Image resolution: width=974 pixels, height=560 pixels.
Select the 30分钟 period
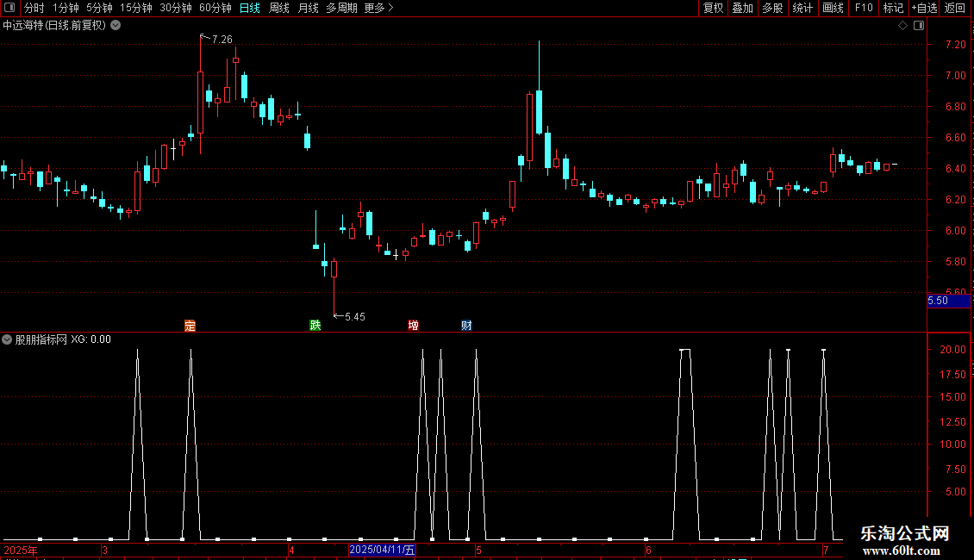(x=176, y=8)
